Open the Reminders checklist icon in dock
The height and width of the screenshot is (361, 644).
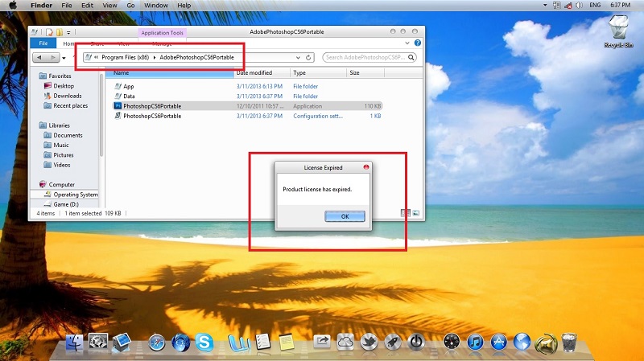pyautogui.click(x=263, y=343)
